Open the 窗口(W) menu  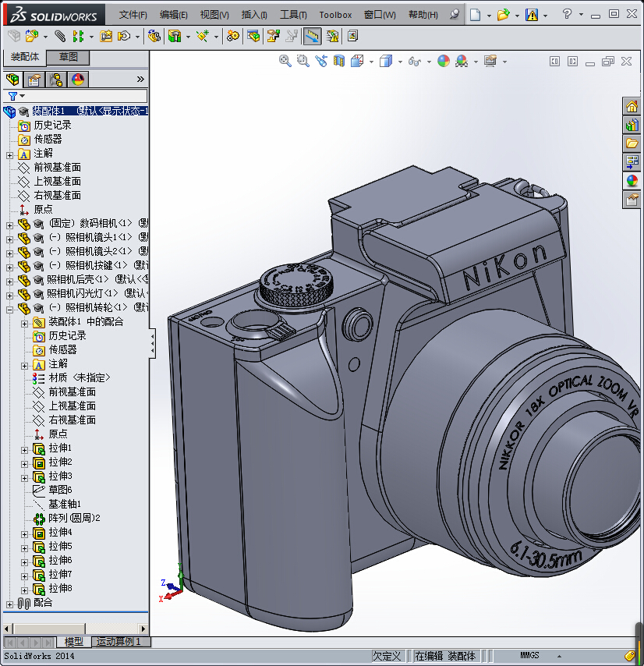pos(380,15)
